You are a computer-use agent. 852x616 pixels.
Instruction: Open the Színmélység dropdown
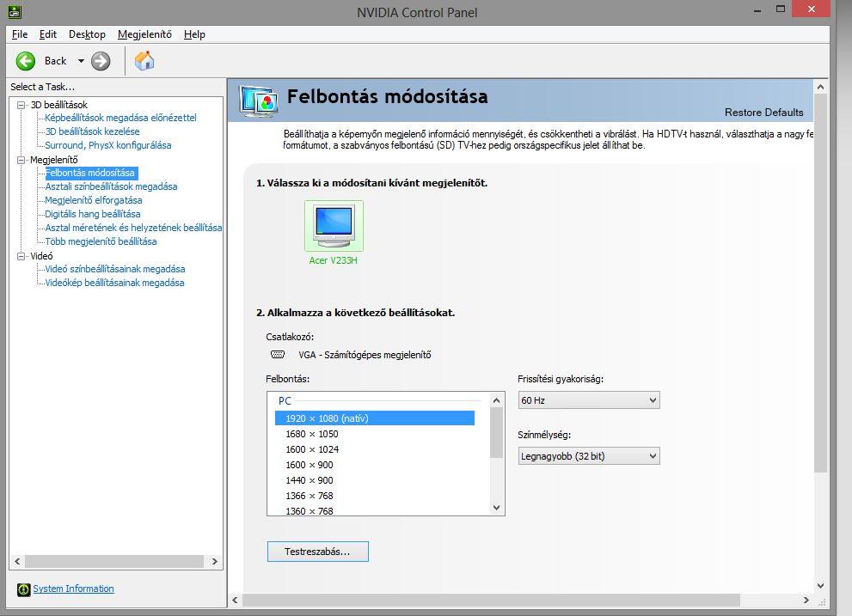(x=589, y=455)
